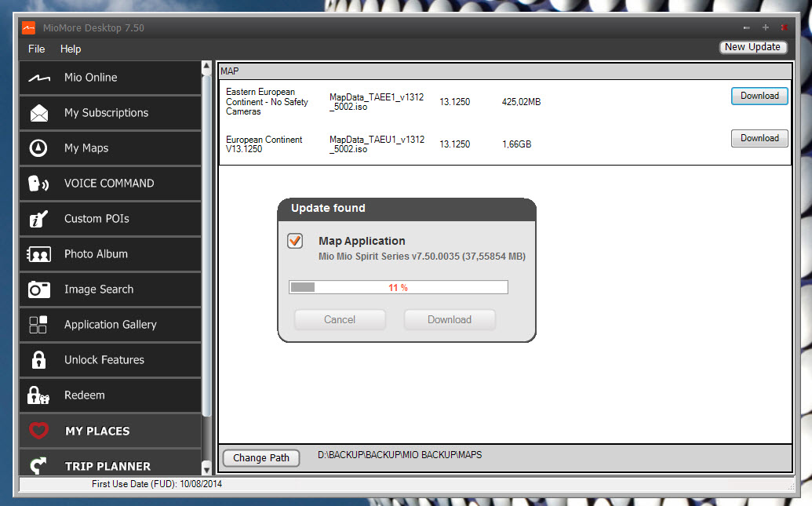Select Image Search label in the sidebar
This screenshot has width=812, height=506.
[99, 289]
